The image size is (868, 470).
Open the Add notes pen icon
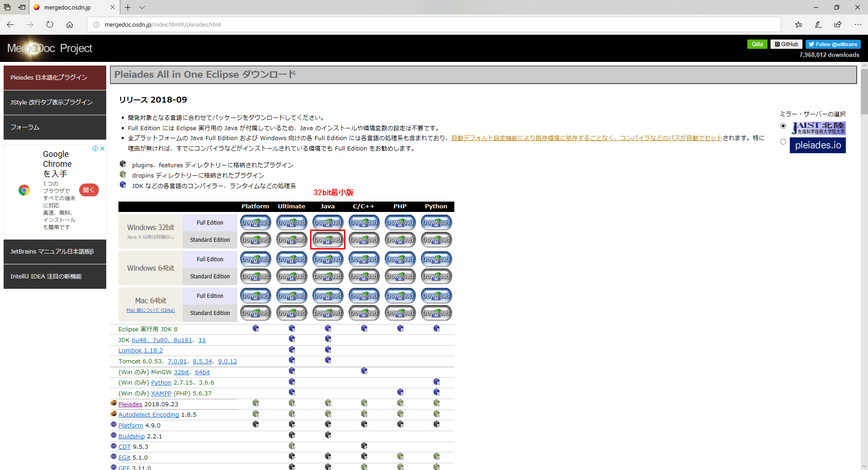pyautogui.click(x=818, y=24)
